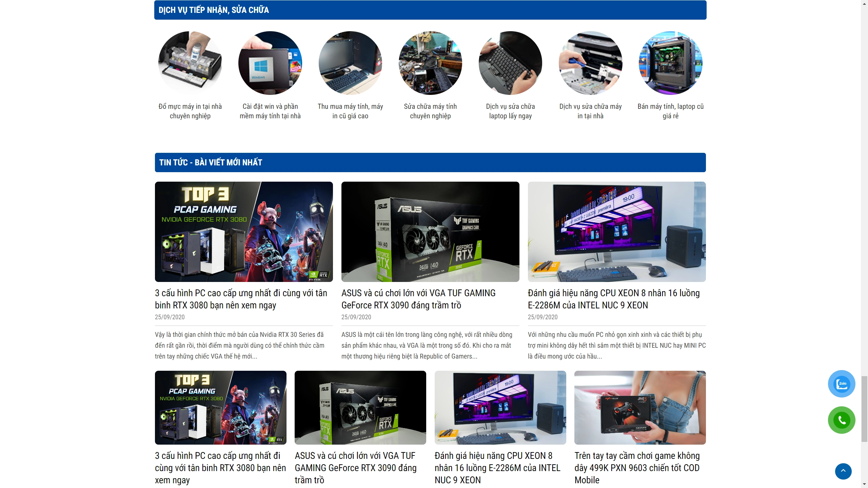Click the scrollbar down arrow
The height and width of the screenshot is (488, 868).
click(865, 485)
